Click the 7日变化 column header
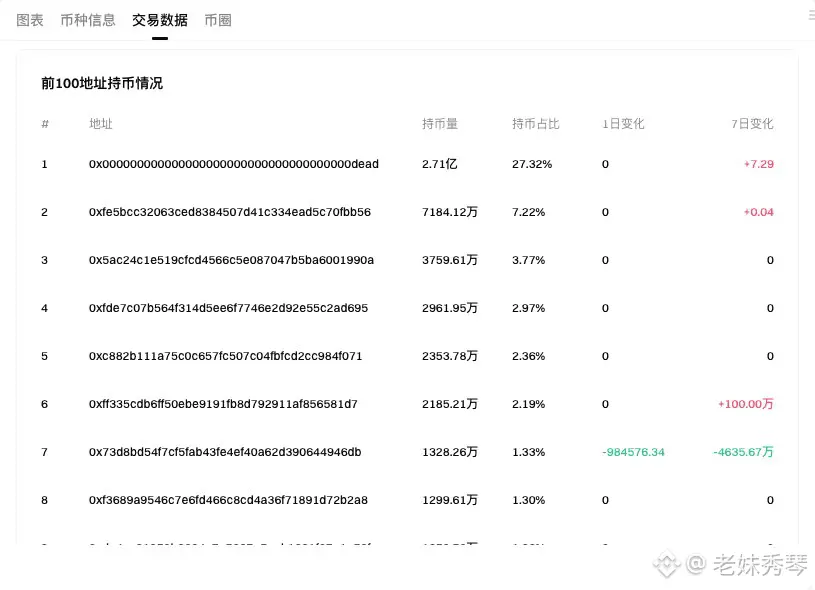Viewport: 815px width, 590px height. 752,124
